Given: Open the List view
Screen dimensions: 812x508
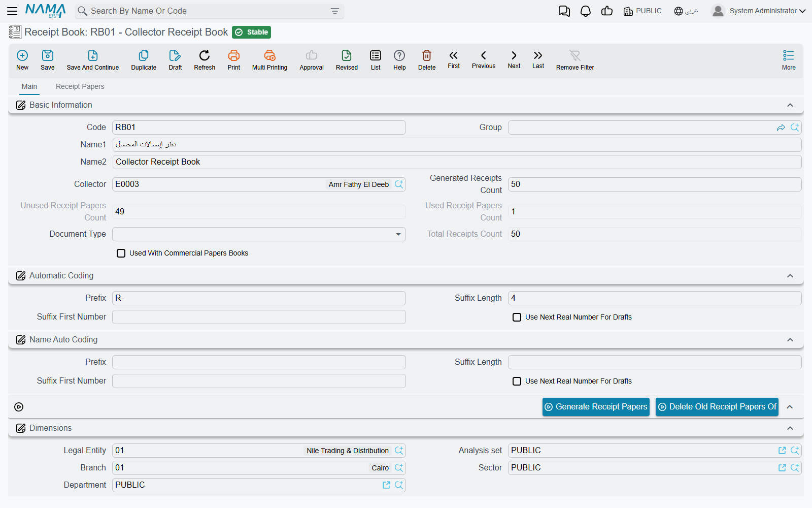Looking at the screenshot, I should [x=376, y=59].
